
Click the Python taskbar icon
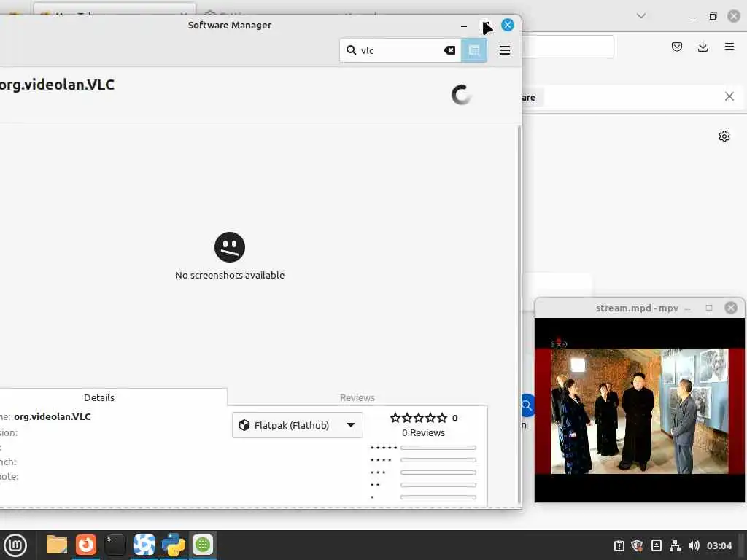click(x=174, y=545)
